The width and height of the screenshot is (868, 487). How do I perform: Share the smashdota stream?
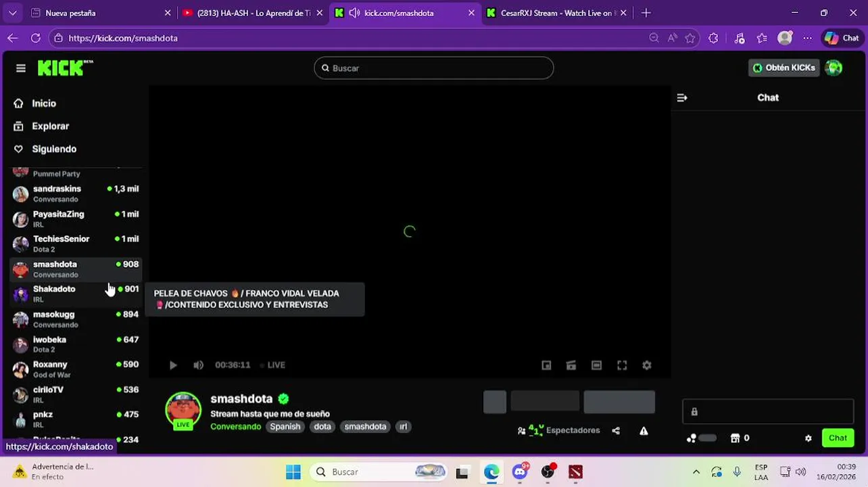point(616,431)
